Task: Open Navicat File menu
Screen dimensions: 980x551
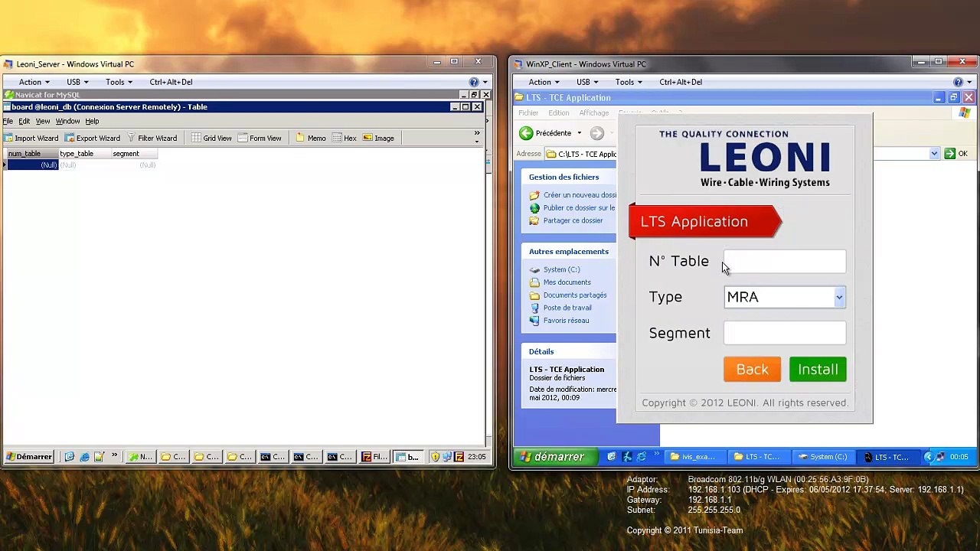Action: tap(8, 121)
